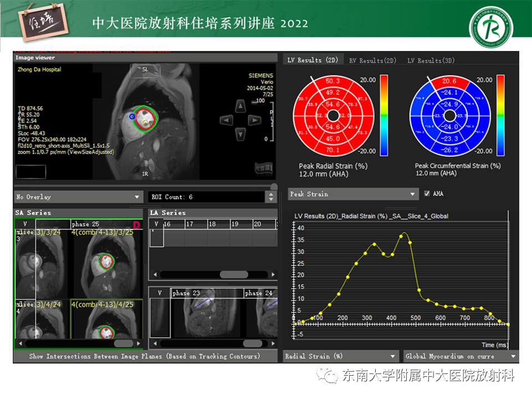Select thumbnail 4(combi 4-13)/4/25
Image resolution: width=532 pixels, height=399 pixels.
point(106,319)
